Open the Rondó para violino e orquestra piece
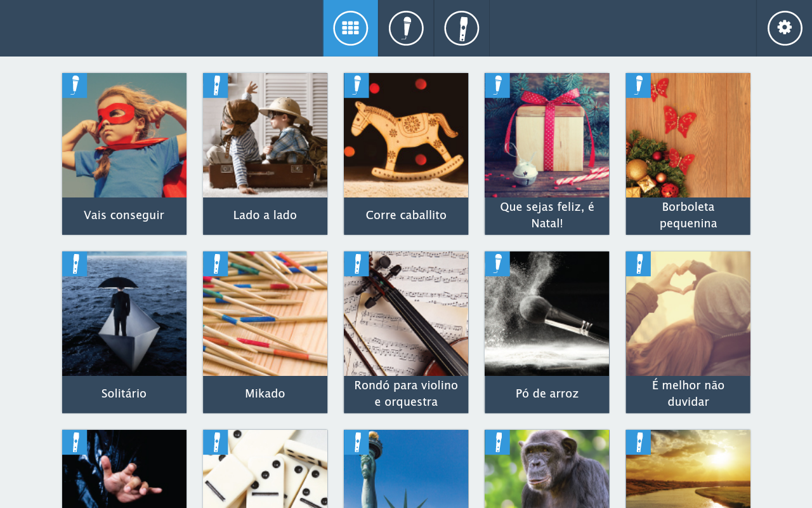Image resolution: width=812 pixels, height=508 pixels. point(406,332)
